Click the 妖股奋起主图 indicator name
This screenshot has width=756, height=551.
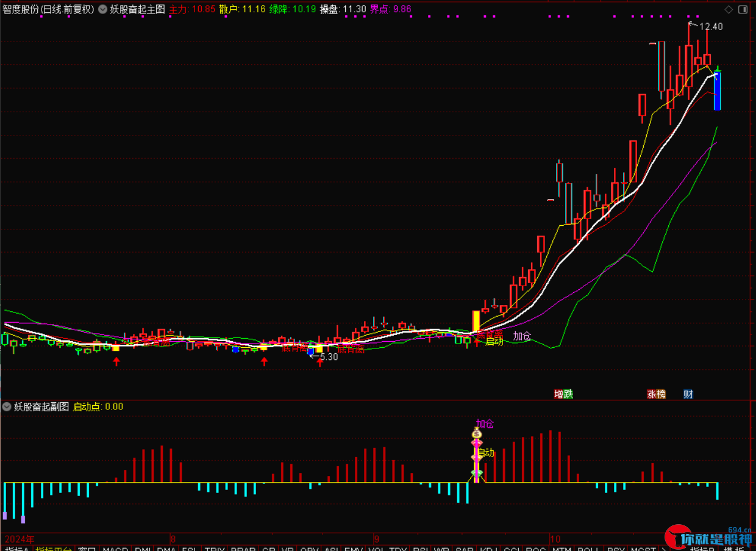click(x=137, y=9)
